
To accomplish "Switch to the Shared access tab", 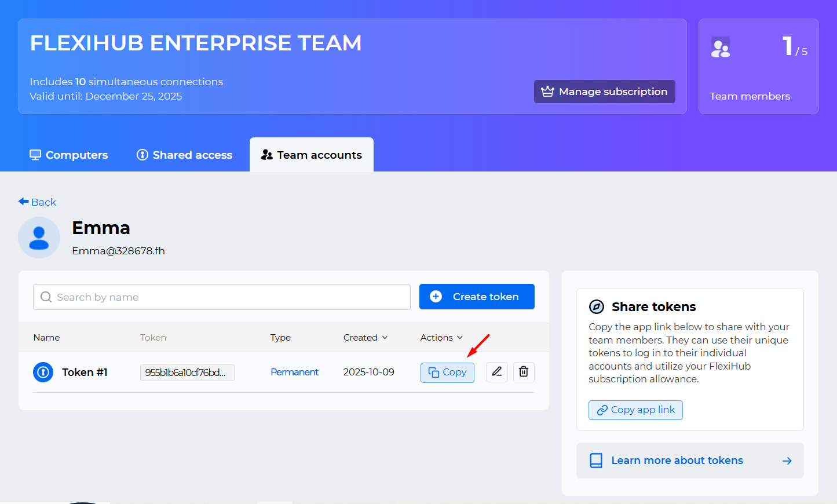I will pos(184,155).
